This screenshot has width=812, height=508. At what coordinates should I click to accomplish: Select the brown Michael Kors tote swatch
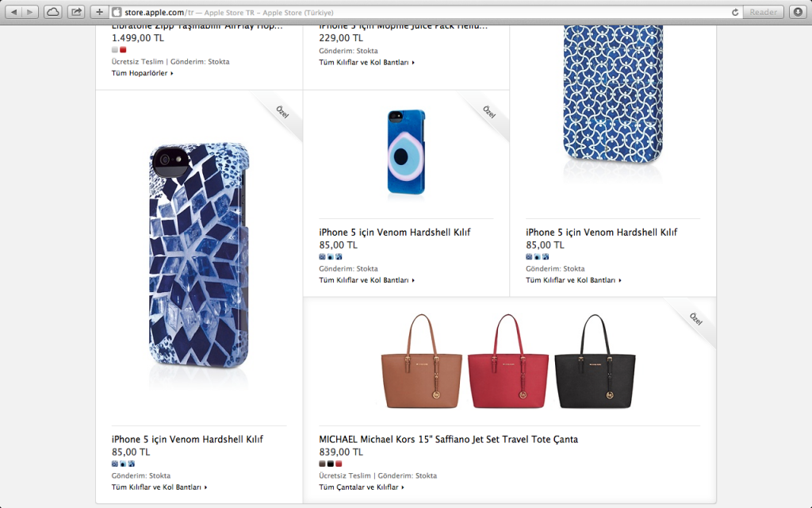click(322, 464)
